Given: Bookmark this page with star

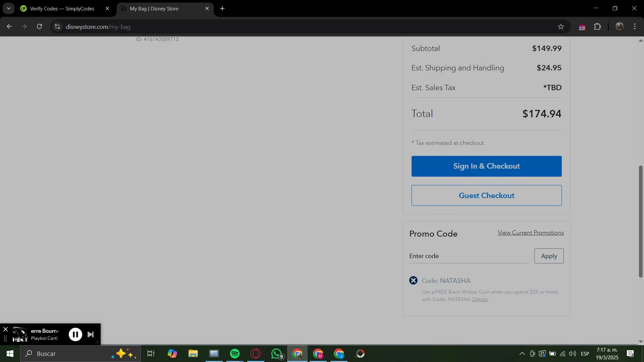Looking at the screenshot, I should tap(561, 27).
